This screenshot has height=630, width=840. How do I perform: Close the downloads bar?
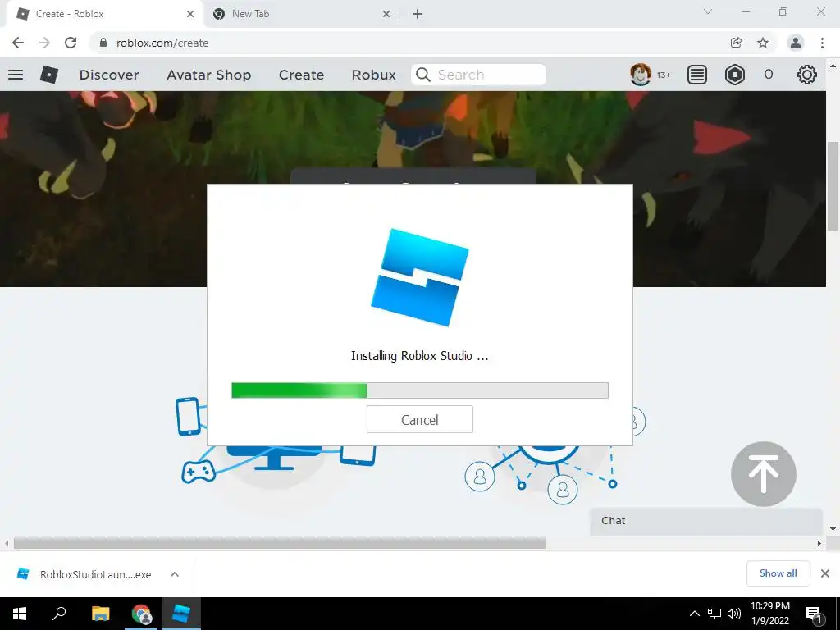[x=825, y=573]
